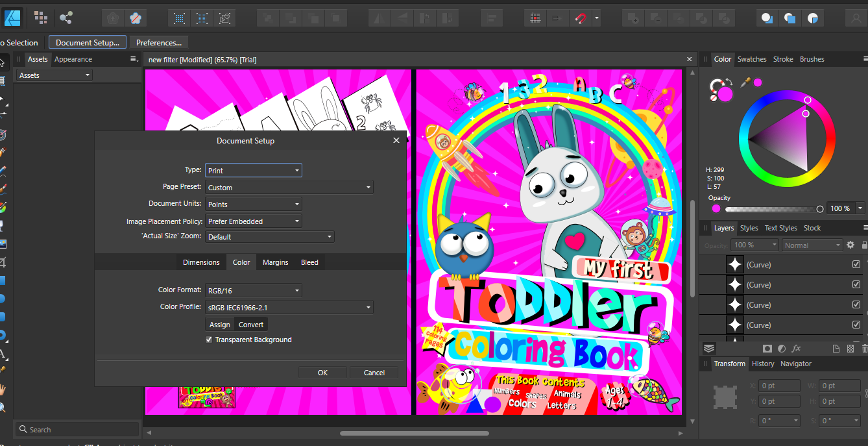Click the Transform anchor point selector
868x446 pixels.
(726, 397)
